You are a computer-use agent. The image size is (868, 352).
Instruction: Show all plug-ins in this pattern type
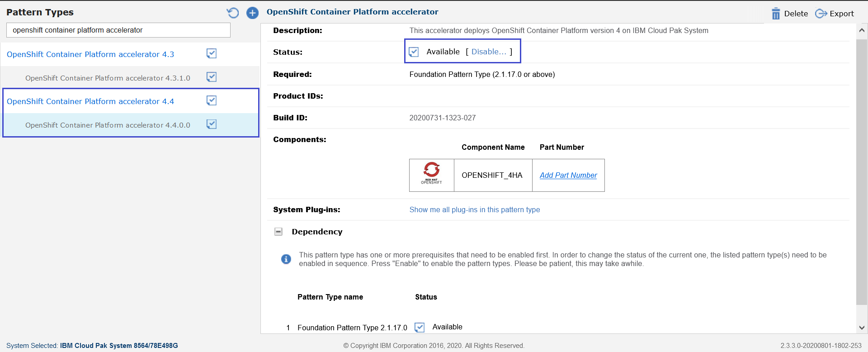tap(475, 209)
